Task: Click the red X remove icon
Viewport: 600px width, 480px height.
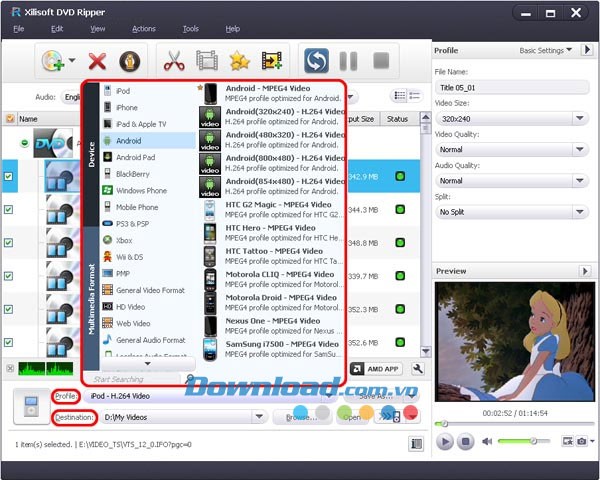Action: pyautogui.click(x=97, y=61)
